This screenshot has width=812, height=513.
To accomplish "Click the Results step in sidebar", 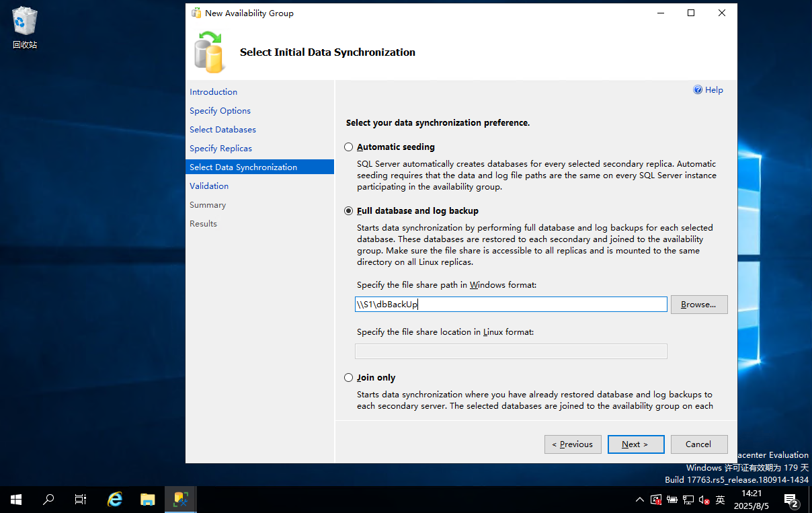I will 203,223.
